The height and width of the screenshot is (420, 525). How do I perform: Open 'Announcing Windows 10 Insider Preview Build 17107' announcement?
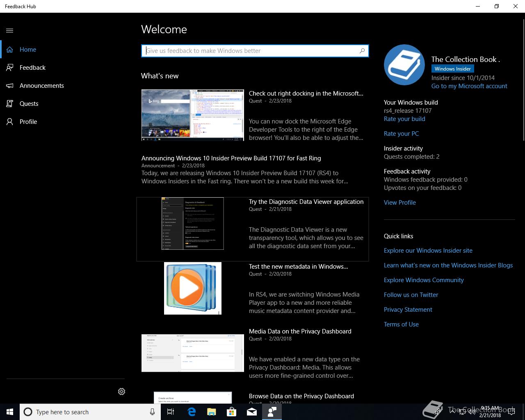[x=231, y=158]
